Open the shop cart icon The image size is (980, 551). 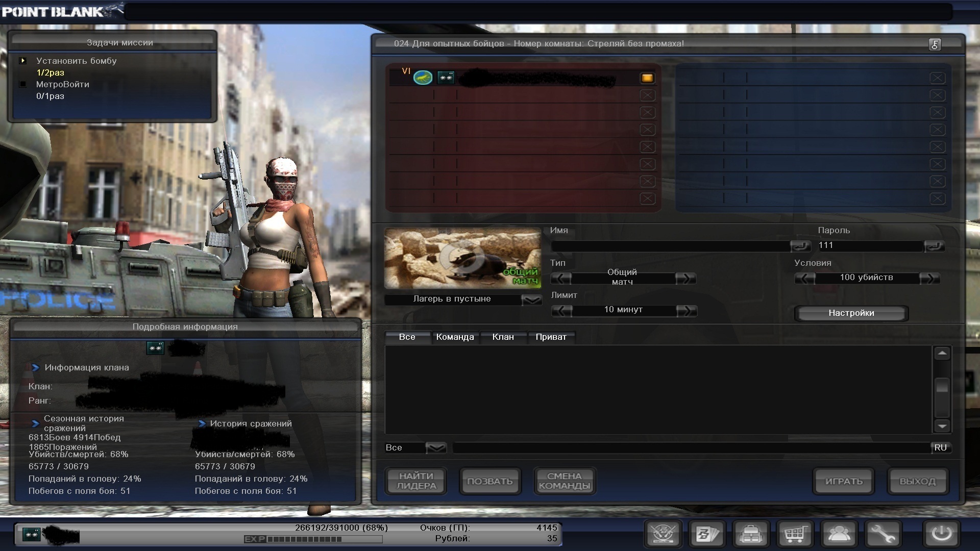pyautogui.click(x=795, y=534)
